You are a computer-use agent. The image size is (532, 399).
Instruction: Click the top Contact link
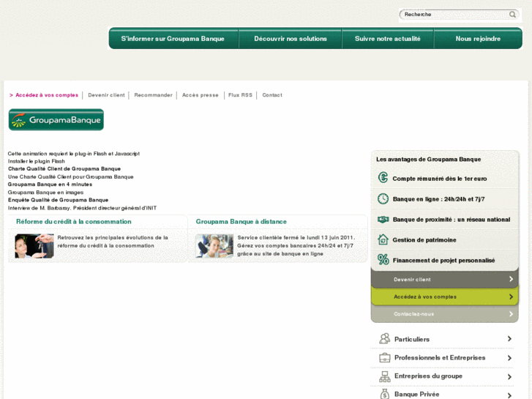272,95
